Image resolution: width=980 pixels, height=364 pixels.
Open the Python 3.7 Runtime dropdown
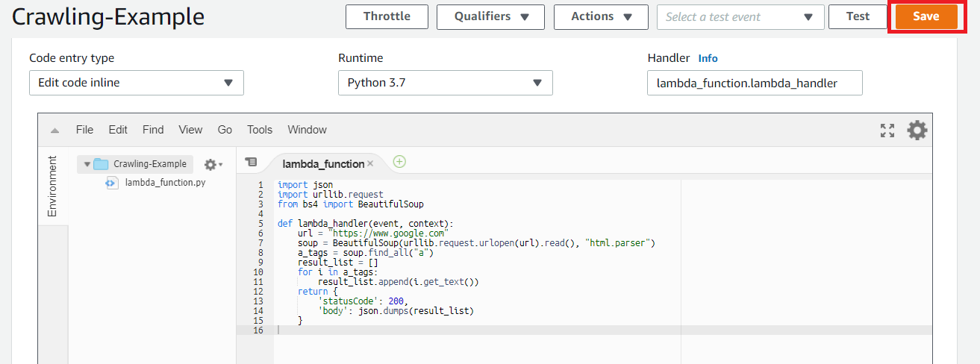click(x=445, y=83)
